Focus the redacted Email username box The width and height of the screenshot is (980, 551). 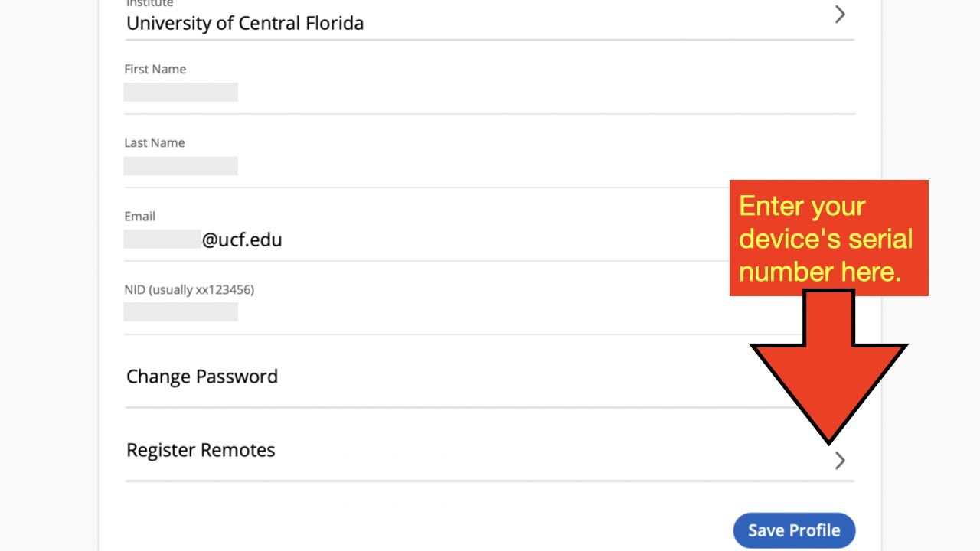click(x=162, y=240)
